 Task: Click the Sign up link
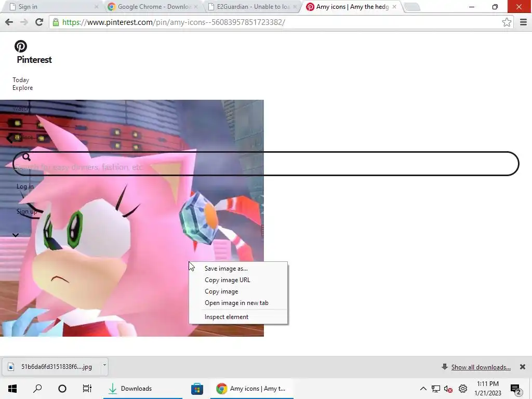click(x=27, y=211)
